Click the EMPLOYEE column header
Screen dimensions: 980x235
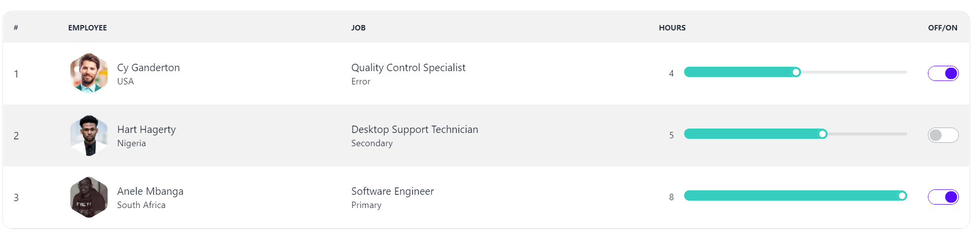[87, 28]
